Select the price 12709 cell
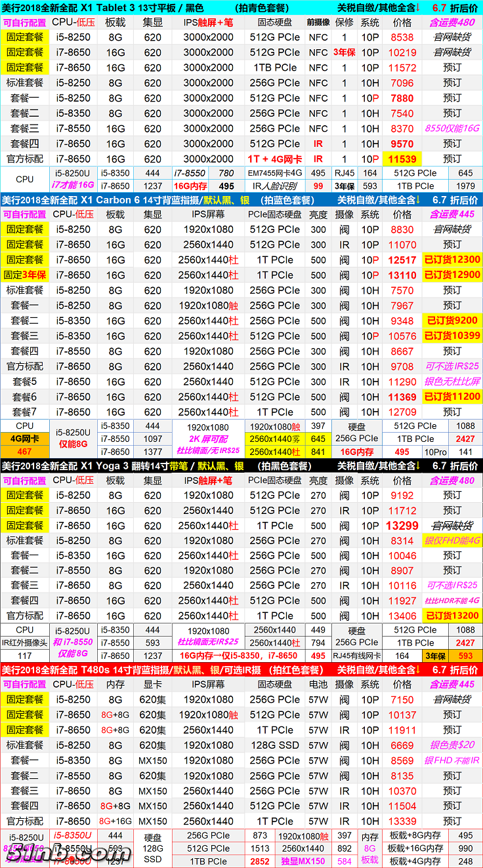483x868 pixels. click(402, 412)
